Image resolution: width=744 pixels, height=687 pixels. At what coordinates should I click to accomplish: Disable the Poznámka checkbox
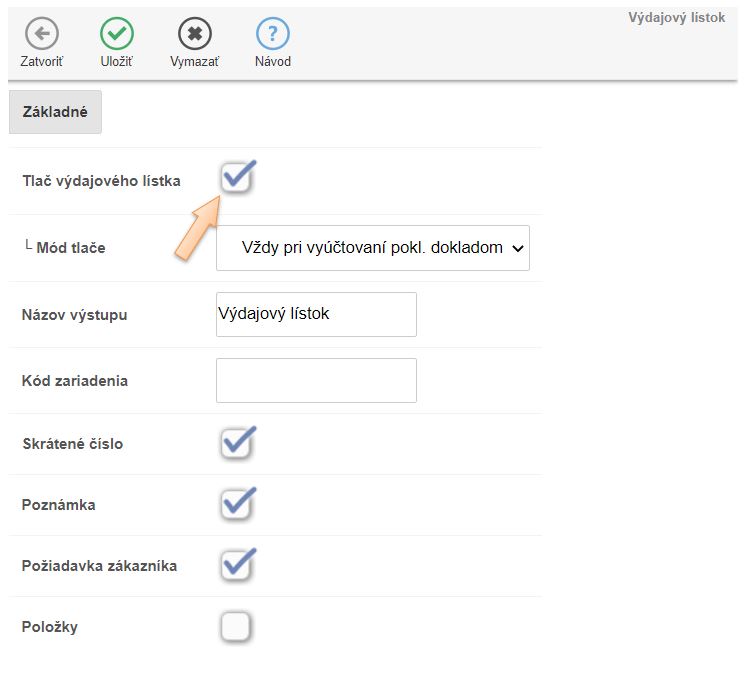click(235, 505)
